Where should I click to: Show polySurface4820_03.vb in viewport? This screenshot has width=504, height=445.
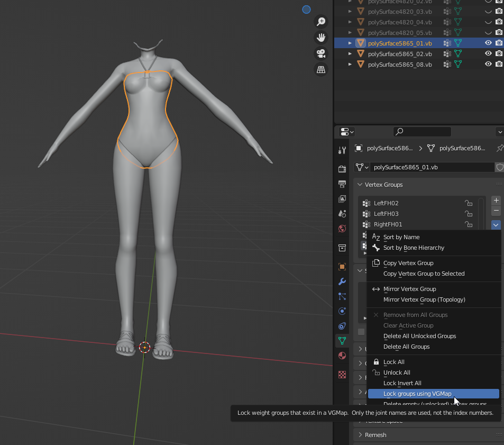coord(488,12)
